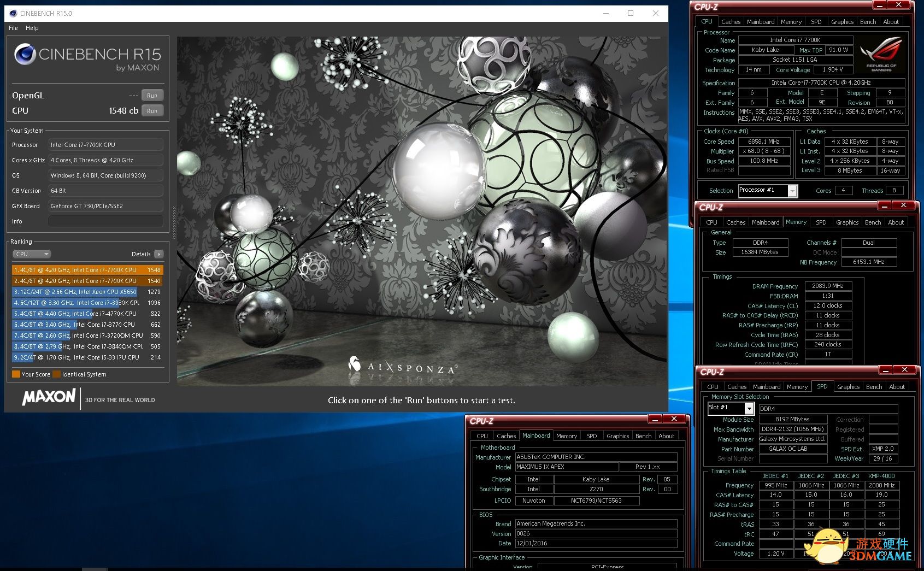Open CPU tab in CPU-Z Memory window
Image resolution: width=924 pixels, height=571 pixels.
pyautogui.click(x=711, y=222)
